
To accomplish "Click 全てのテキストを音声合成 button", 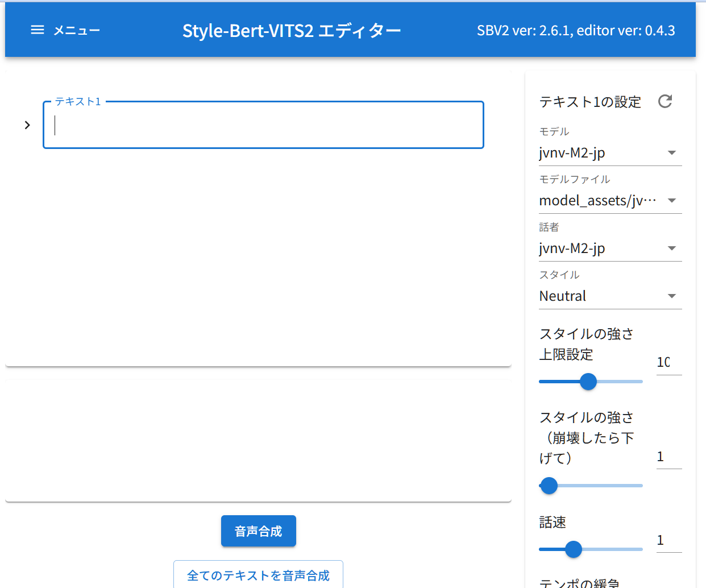I will tap(258, 575).
